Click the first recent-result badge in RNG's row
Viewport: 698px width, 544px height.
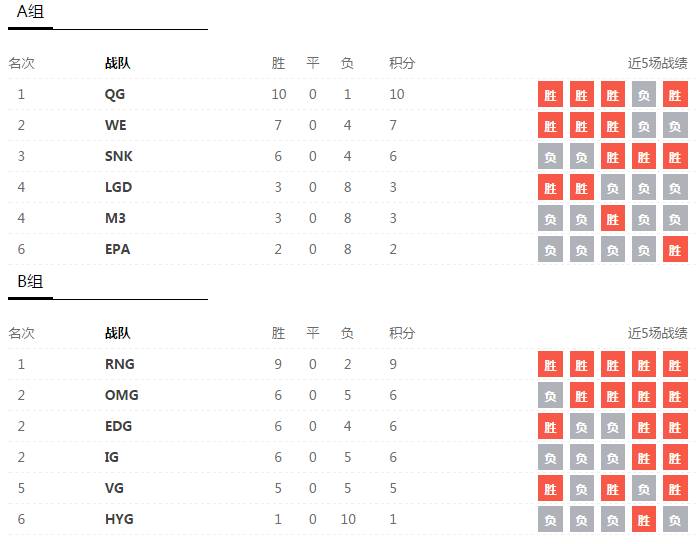tap(551, 364)
